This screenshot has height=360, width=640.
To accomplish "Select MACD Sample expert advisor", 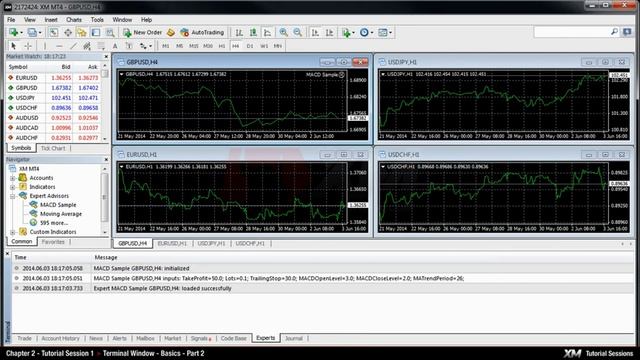I will pos(58,205).
